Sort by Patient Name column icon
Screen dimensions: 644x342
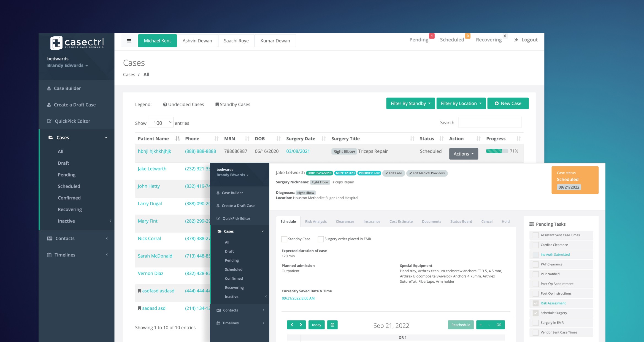tap(177, 138)
